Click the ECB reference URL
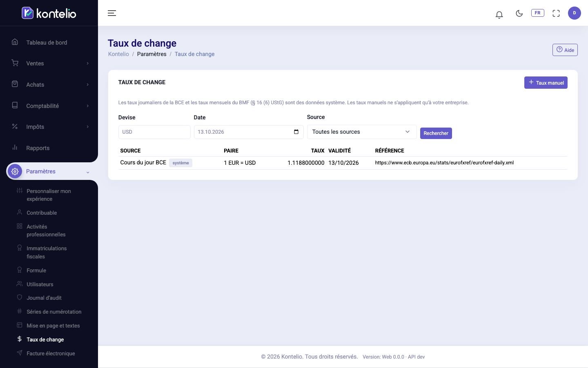 [444, 163]
